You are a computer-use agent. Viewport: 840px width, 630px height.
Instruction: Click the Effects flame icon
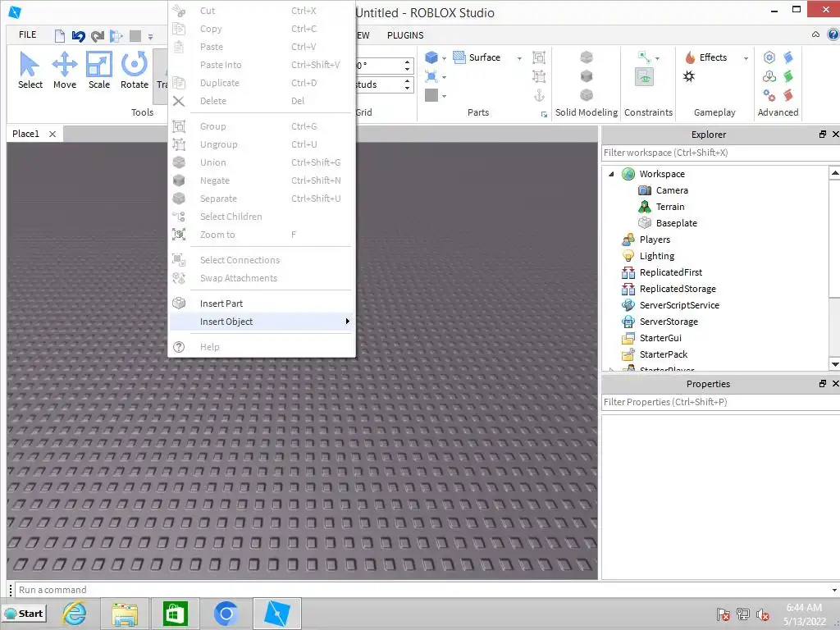[690, 57]
